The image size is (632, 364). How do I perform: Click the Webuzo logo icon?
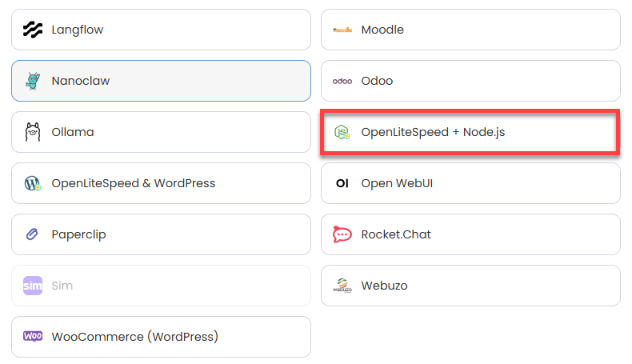[x=342, y=286]
